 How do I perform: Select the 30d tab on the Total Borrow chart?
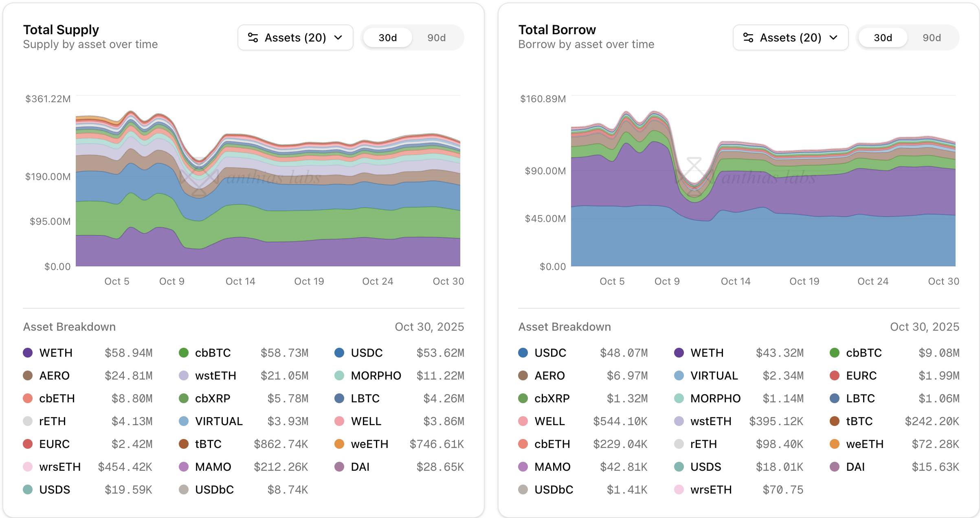[x=883, y=38]
